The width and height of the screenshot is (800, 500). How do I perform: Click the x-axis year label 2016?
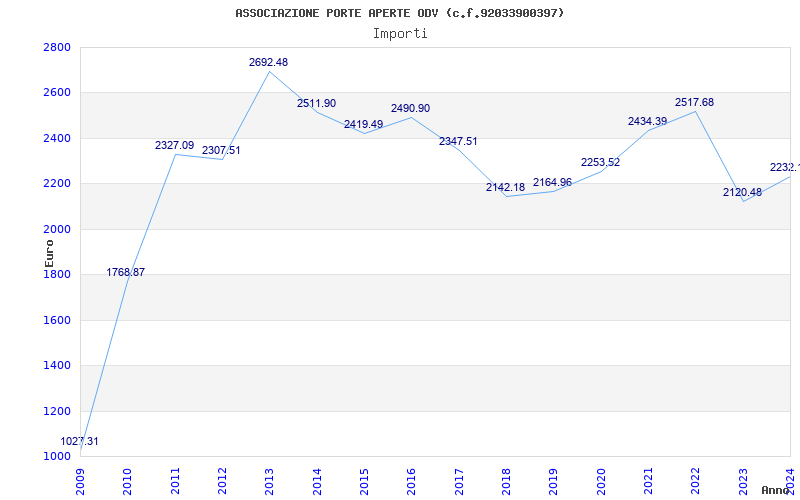412,482
